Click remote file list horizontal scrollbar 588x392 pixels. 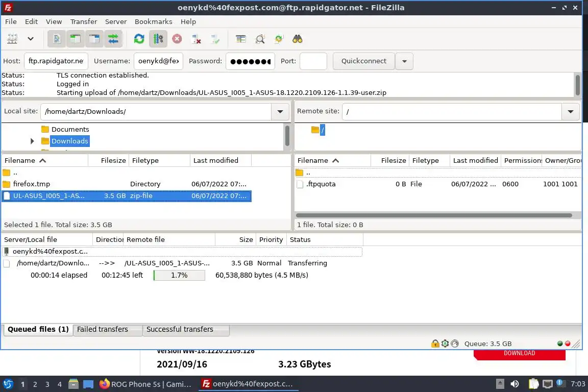coord(434,215)
